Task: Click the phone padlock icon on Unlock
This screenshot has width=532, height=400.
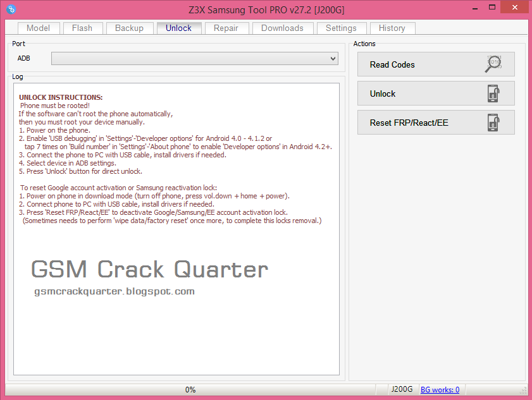Action: (x=493, y=94)
